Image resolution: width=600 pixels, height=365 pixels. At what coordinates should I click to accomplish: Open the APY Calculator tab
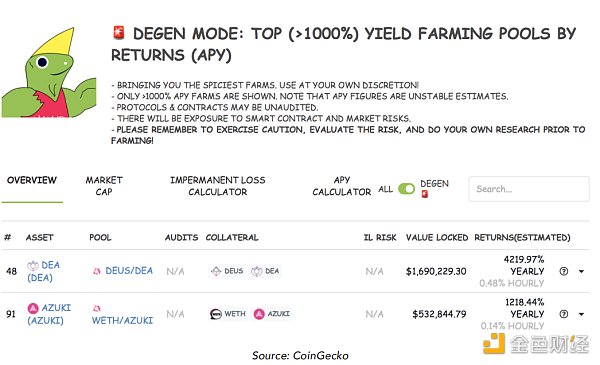click(x=341, y=186)
